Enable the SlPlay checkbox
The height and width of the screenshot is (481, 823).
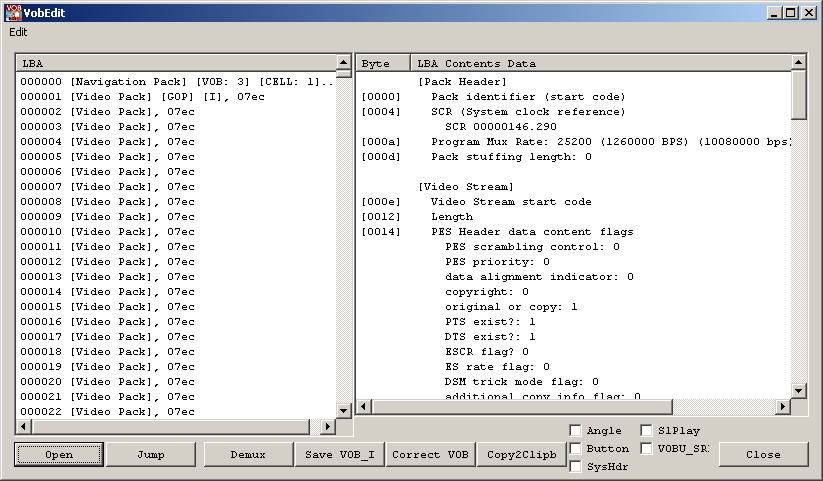[647, 431]
